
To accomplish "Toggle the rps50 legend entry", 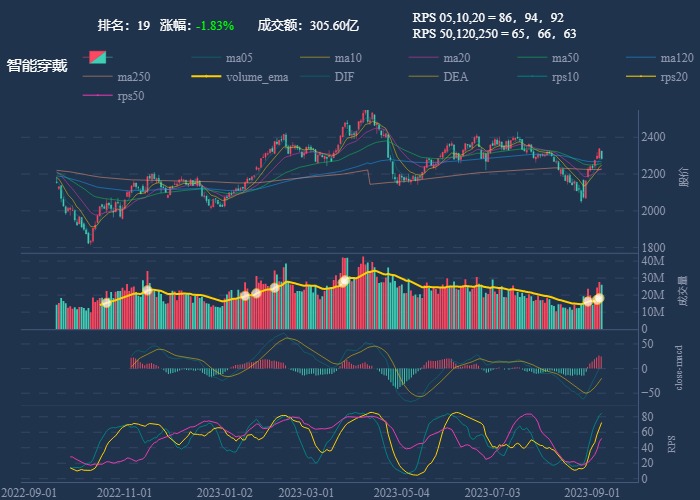I will pyautogui.click(x=130, y=96).
